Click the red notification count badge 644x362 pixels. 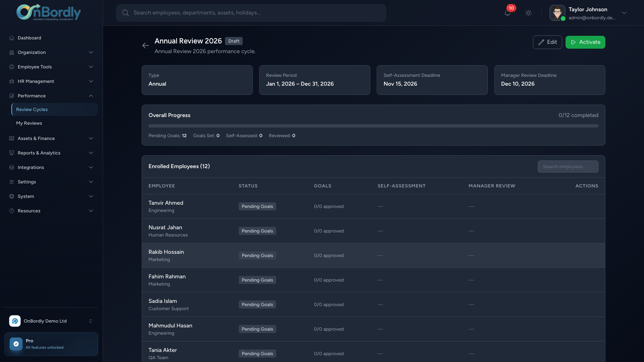click(511, 8)
